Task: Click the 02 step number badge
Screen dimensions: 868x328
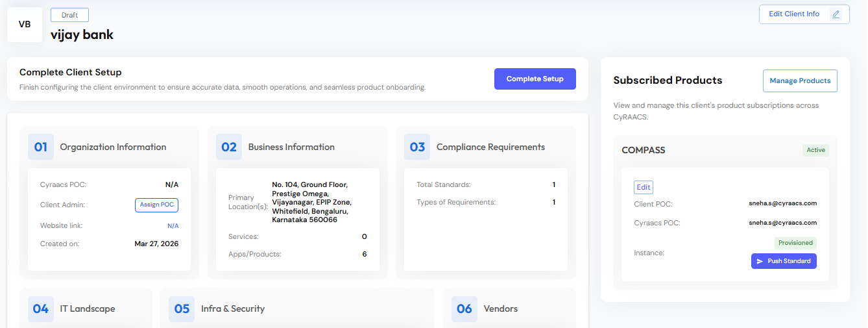Action: click(229, 147)
